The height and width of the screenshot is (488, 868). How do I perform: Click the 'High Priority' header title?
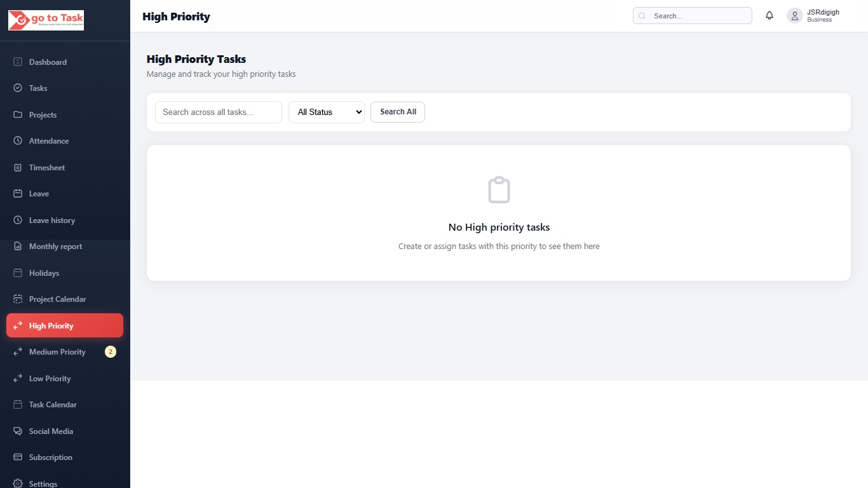(176, 17)
